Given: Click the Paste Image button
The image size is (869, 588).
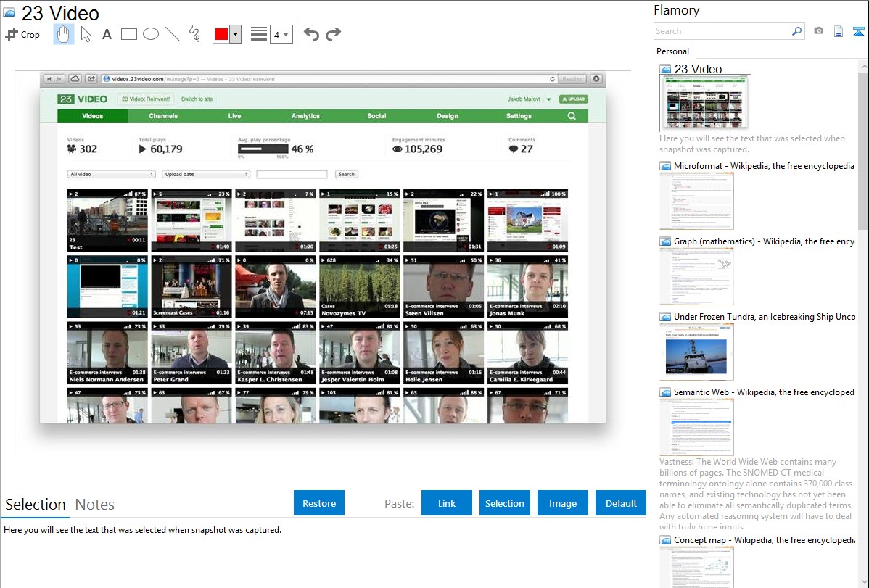Looking at the screenshot, I should coord(562,503).
